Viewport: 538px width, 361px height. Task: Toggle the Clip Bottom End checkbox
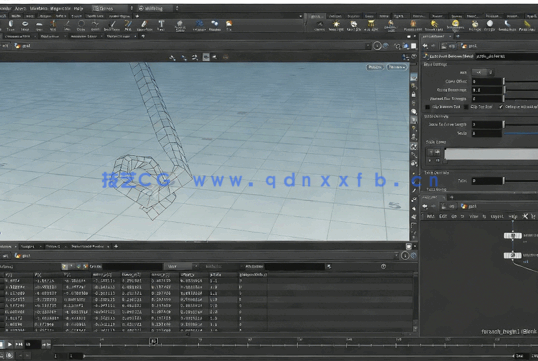click(428, 107)
